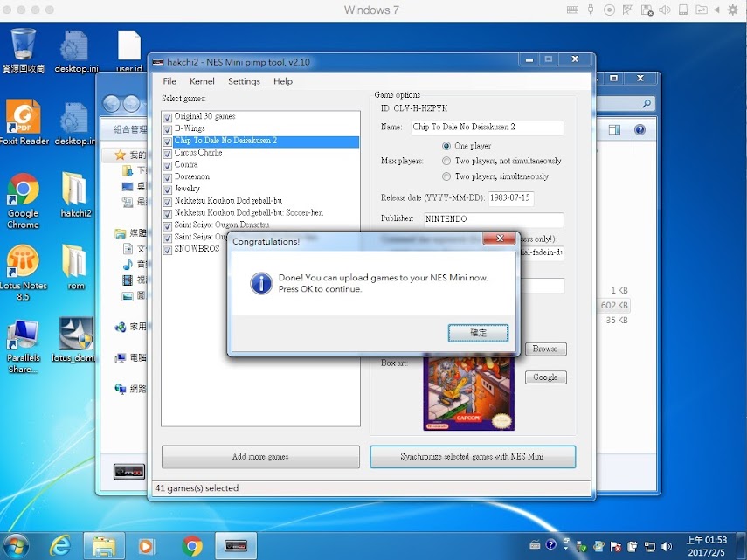Click the NES controller thumbnail in Explorer
Viewport: 747px width, 560px height.
tap(129, 472)
